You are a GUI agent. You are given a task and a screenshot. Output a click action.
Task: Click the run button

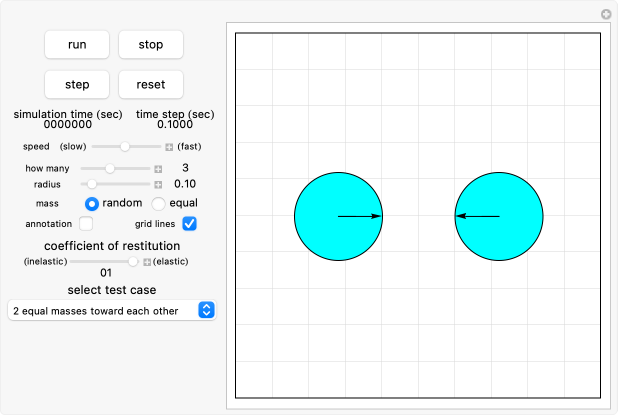77,45
